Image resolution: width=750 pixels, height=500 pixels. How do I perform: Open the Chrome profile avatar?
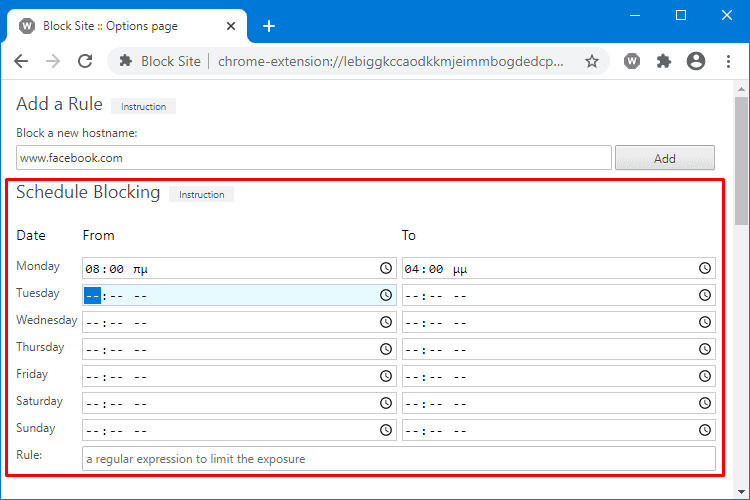point(695,61)
